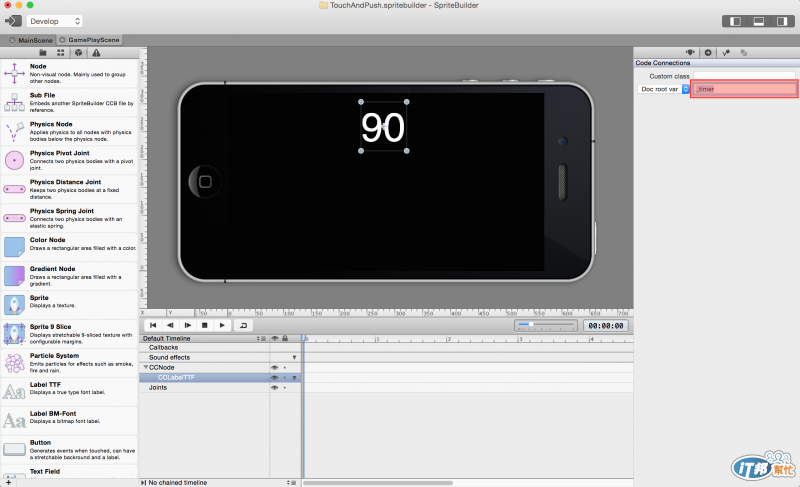This screenshot has height=487, width=800.
Task: Select the Sprite 9 Slice icon
Action: [x=14, y=334]
